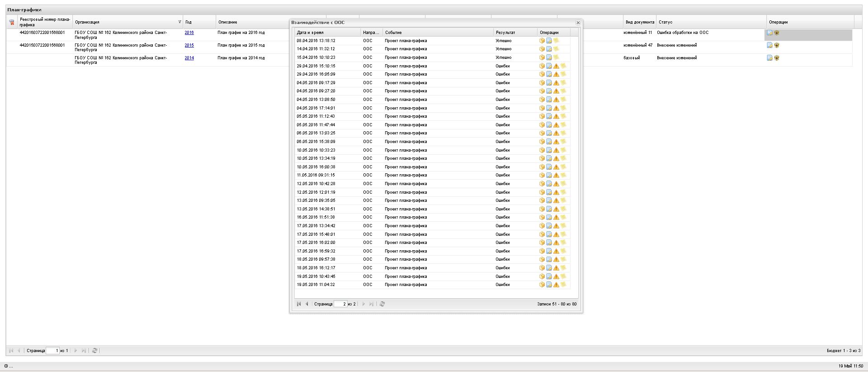Click package icon for 16.05.2016 11:51:38 entry
This screenshot has height=372, width=868.
(x=542, y=217)
